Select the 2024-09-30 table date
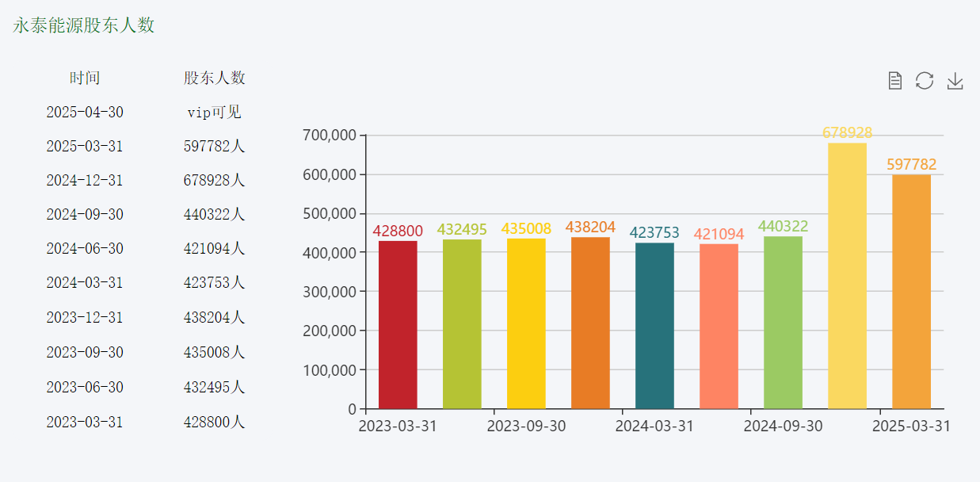This screenshot has width=980, height=482. tap(85, 215)
